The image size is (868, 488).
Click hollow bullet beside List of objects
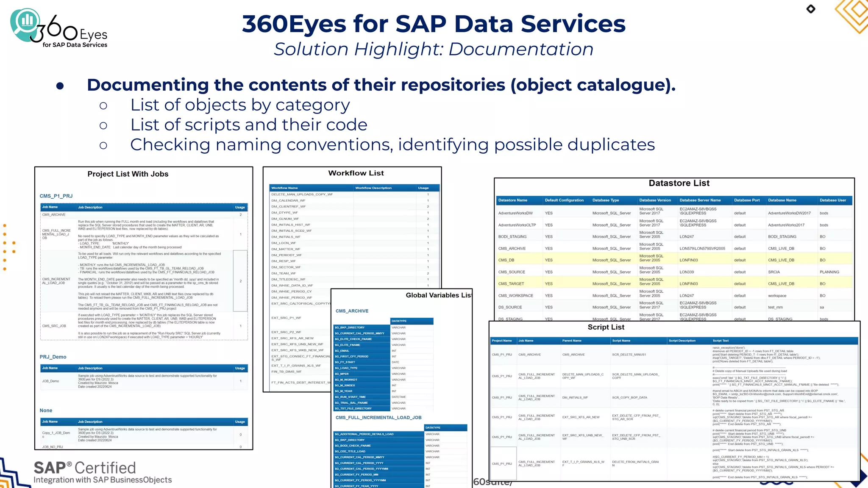[103, 105]
